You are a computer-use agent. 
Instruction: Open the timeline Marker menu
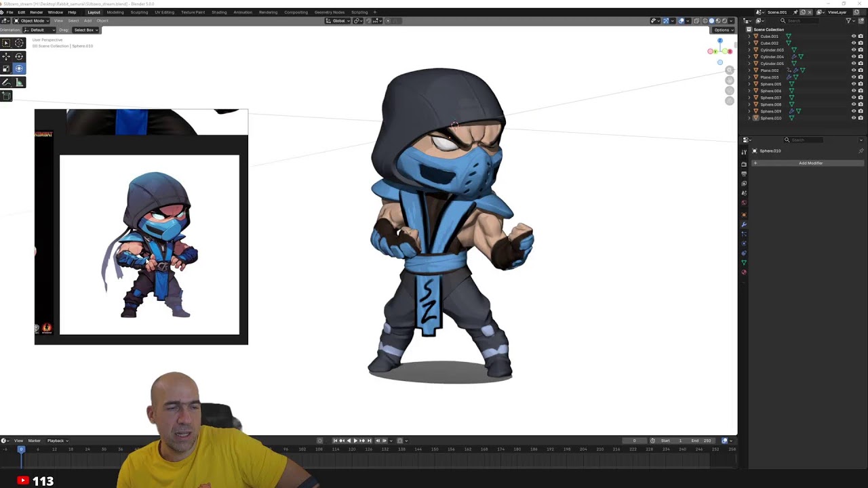coord(34,441)
